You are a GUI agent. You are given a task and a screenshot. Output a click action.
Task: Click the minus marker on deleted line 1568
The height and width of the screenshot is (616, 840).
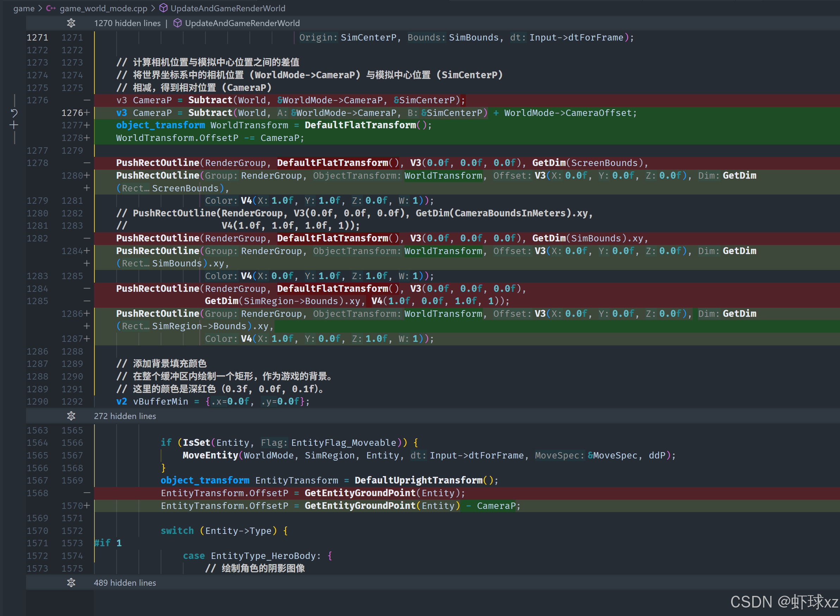[x=86, y=493]
